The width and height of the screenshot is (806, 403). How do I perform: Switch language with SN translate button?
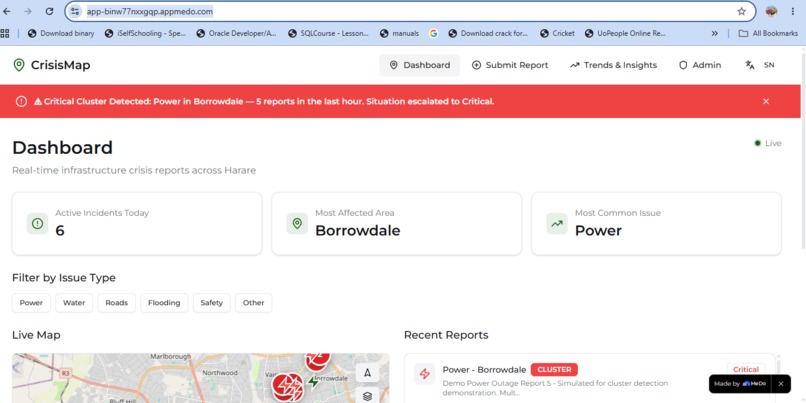[760, 65]
